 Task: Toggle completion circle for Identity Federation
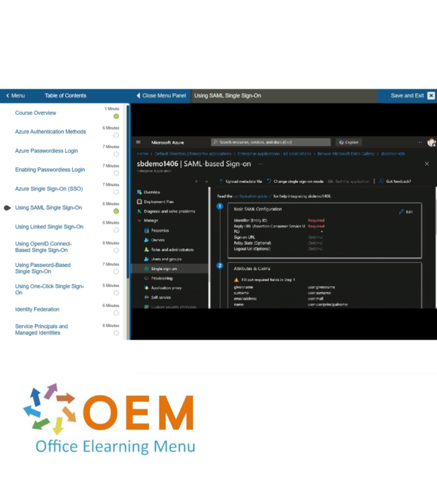[116, 313]
